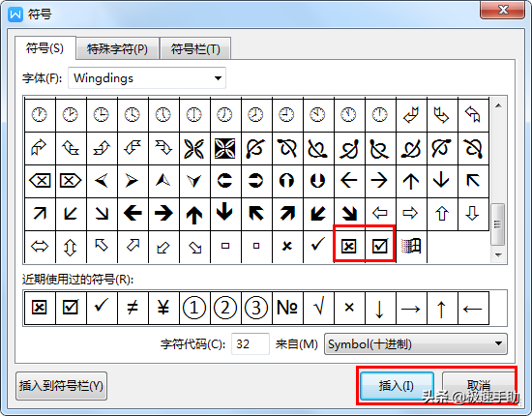Select the Windows flag symbol in grid
532x416 pixels.
pos(411,246)
